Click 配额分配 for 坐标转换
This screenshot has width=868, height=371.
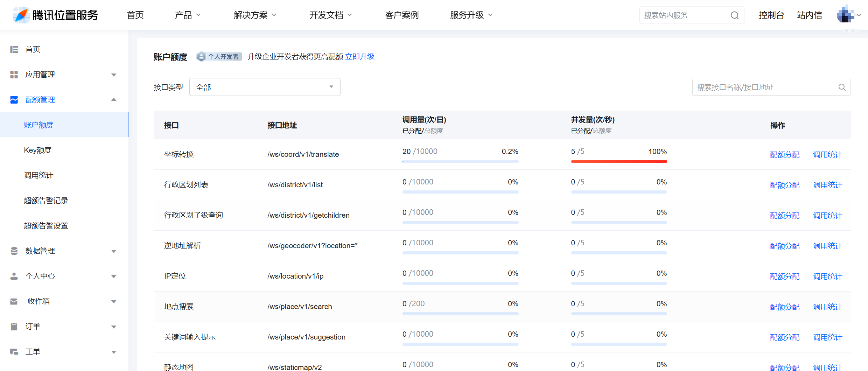pos(785,155)
